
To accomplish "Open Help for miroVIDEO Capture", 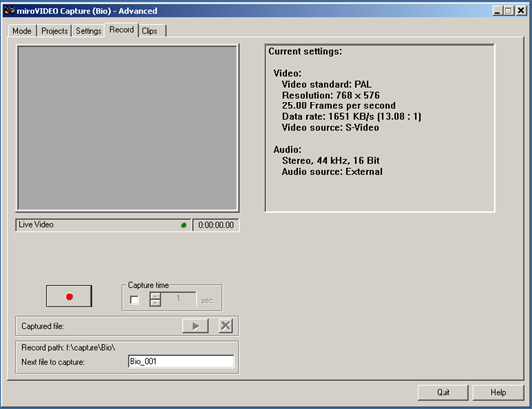I will [498, 393].
